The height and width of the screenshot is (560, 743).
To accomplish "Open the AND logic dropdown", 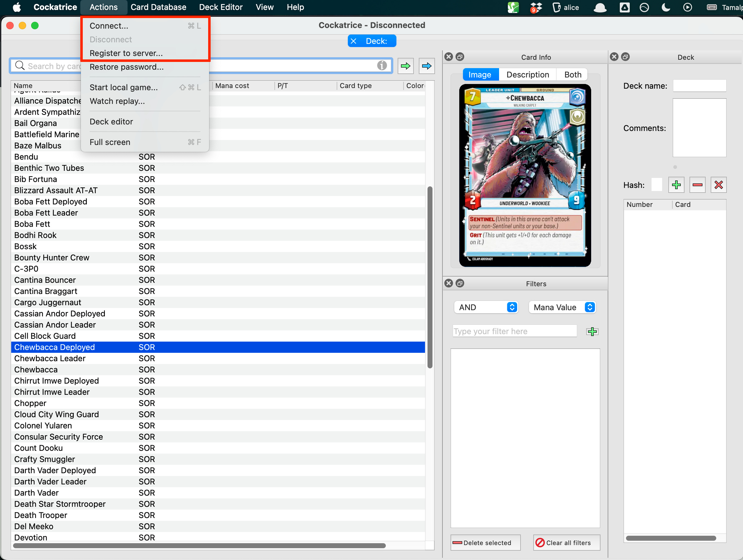I will 486,307.
